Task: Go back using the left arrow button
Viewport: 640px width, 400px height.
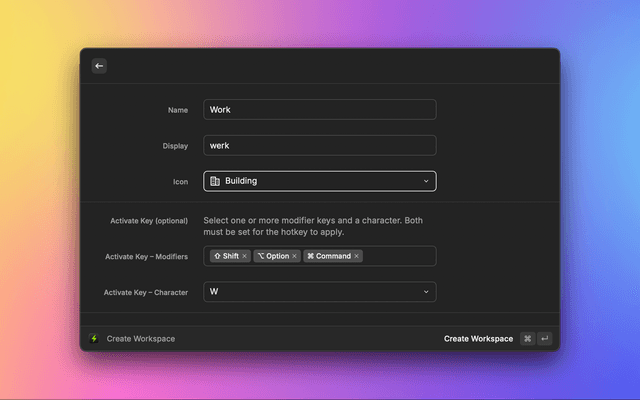Action: pos(99,66)
